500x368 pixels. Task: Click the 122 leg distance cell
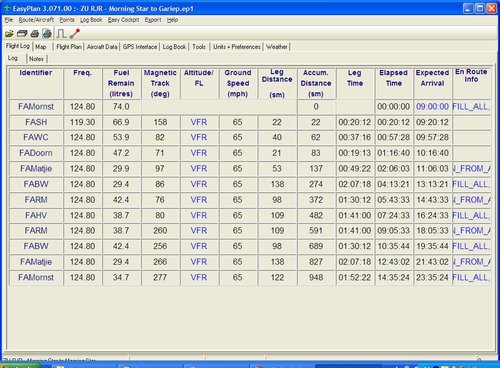[x=277, y=277]
